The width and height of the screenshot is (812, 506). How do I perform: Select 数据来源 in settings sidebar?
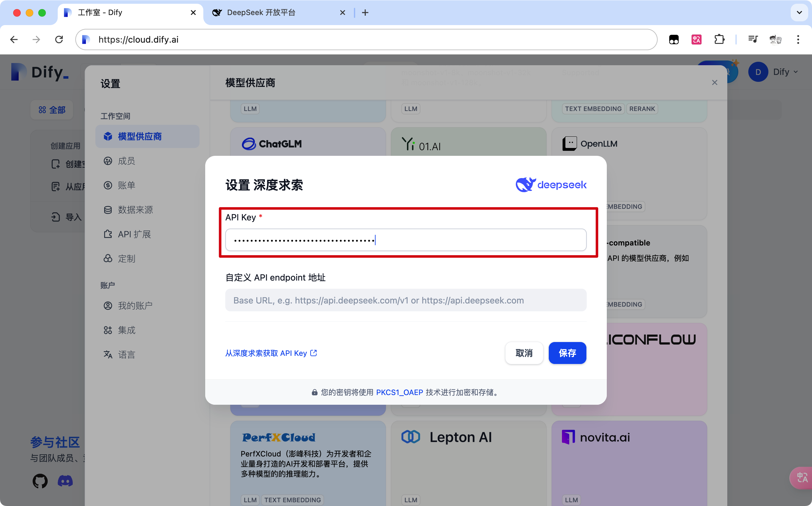tap(147, 210)
